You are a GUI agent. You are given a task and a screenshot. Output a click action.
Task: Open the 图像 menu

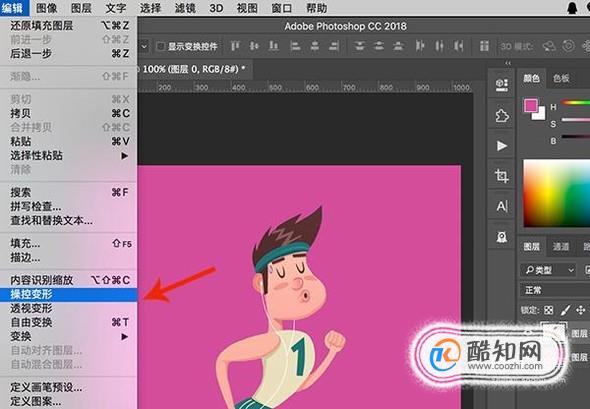tap(47, 8)
